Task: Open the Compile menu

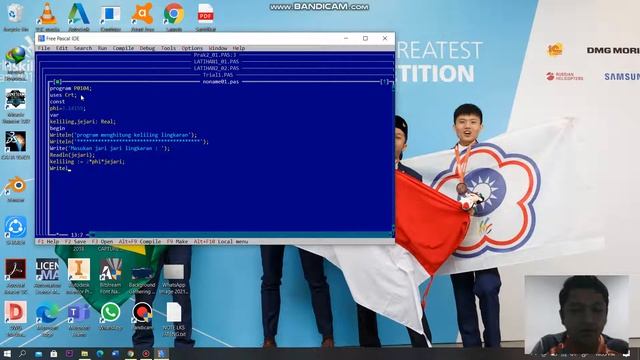Action: click(x=123, y=48)
